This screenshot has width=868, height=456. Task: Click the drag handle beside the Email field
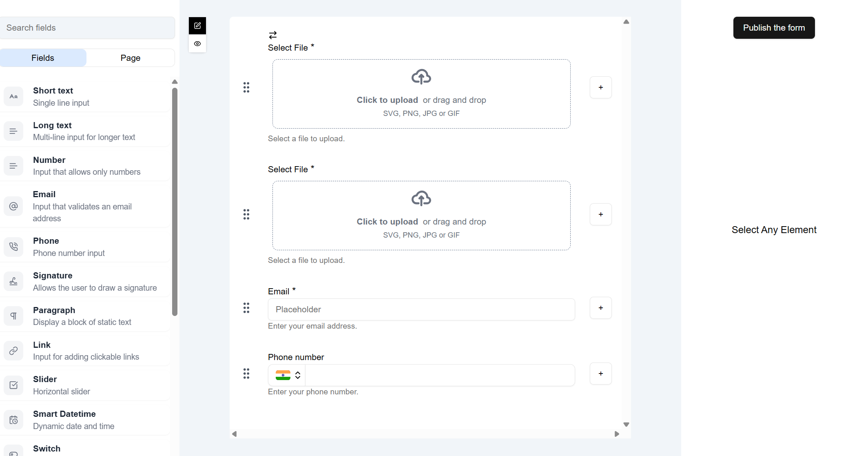[x=246, y=308]
